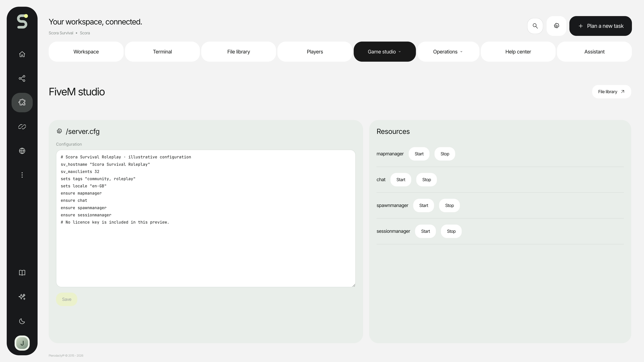Open File library link with arrow
Screen dimensions: 644x362
coord(611,92)
